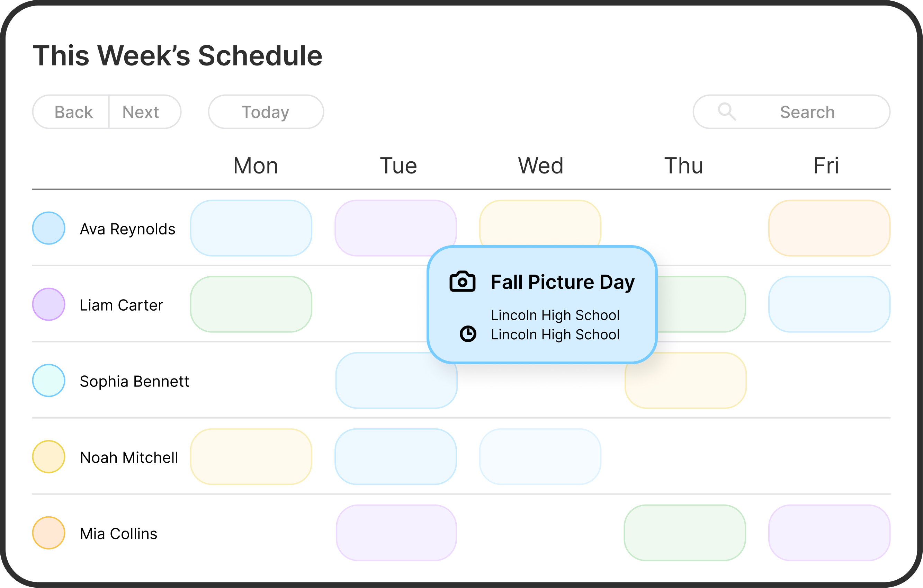
Task: Go back to the previous week
Action: coord(73,112)
